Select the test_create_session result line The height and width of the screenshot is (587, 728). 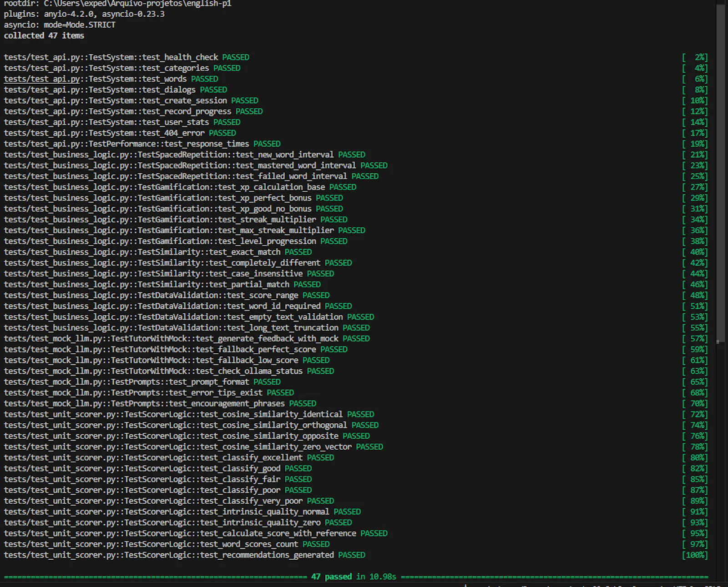pyautogui.click(x=131, y=100)
